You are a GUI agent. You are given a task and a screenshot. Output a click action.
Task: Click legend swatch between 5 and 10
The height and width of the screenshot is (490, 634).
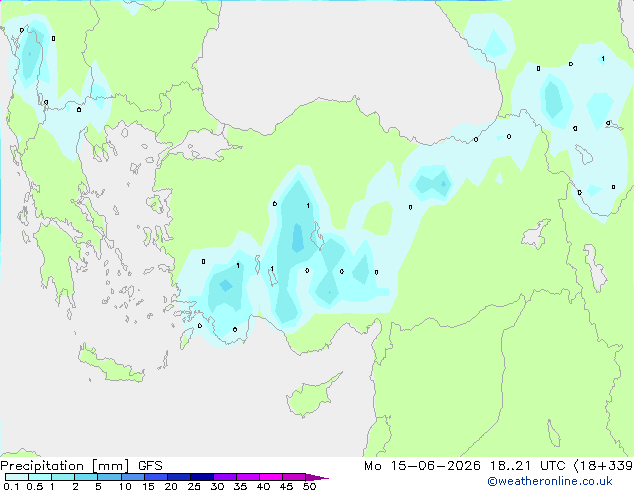109,477
